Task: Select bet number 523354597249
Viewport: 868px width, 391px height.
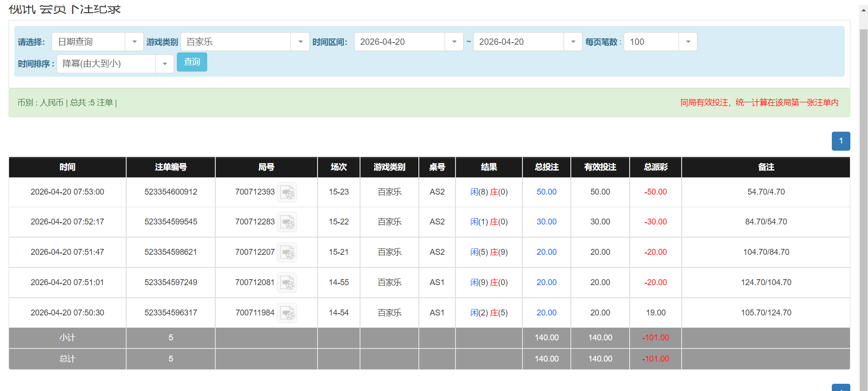Action: click(x=171, y=282)
